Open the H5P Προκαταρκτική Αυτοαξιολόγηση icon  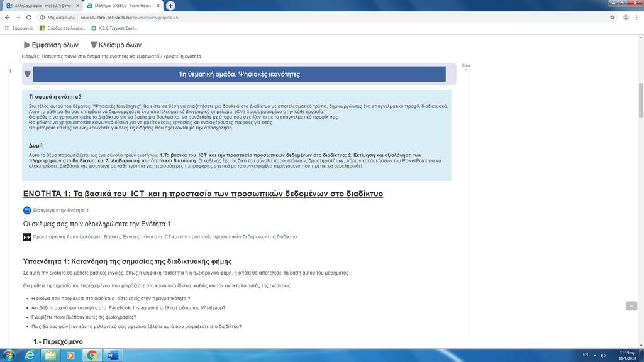pos(27,237)
